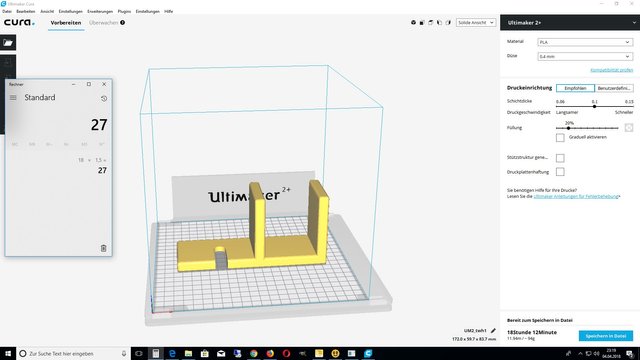Screen dimensions: 640x360
Task: Click the '172.0 x 59.7 x 83.7 mm' dimensions
Action: pyautogui.click(x=474, y=339)
